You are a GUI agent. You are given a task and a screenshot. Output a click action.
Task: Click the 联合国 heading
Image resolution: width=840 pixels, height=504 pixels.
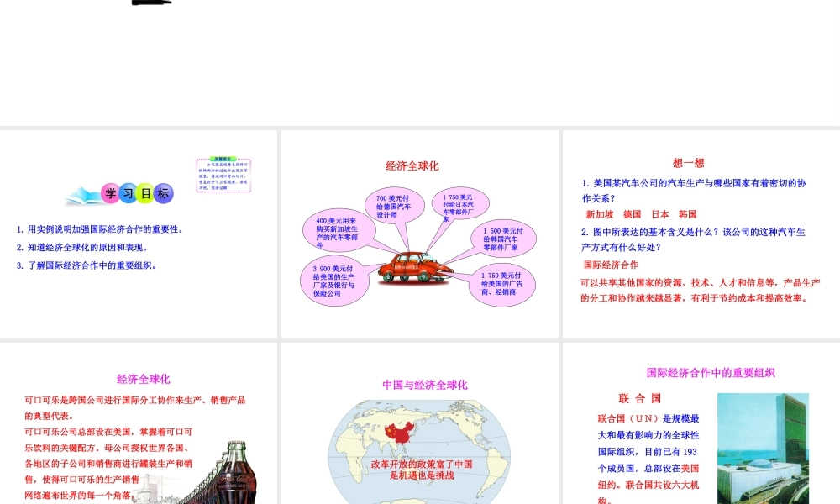point(639,398)
